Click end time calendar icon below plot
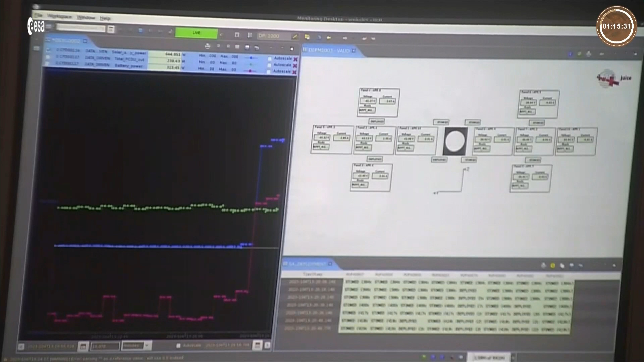The image size is (644, 362). [257, 345]
